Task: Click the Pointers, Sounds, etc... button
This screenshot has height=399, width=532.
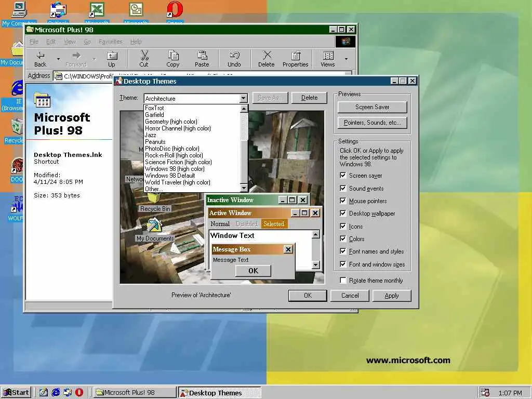Action: [x=372, y=123]
